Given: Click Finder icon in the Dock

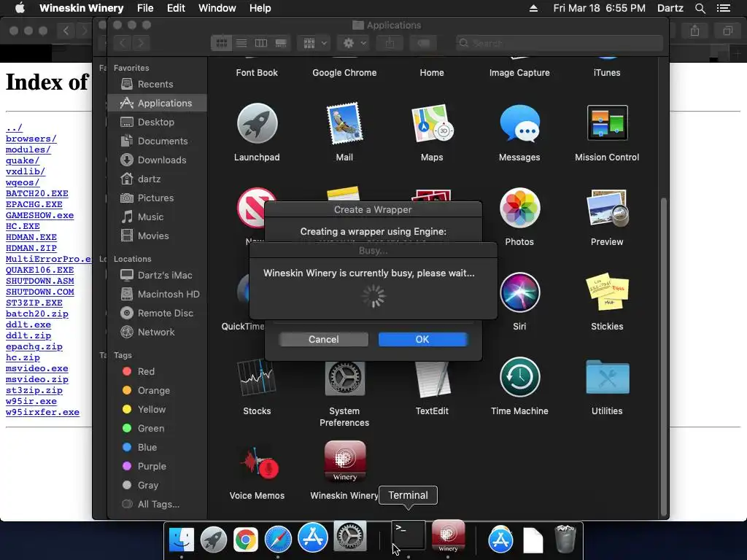Looking at the screenshot, I should [x=182, y=539].
